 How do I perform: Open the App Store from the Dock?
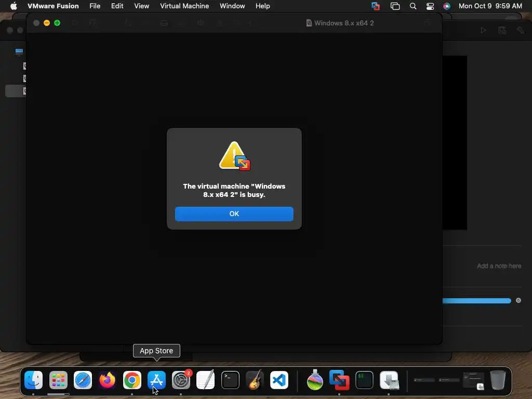click(156, 380)
